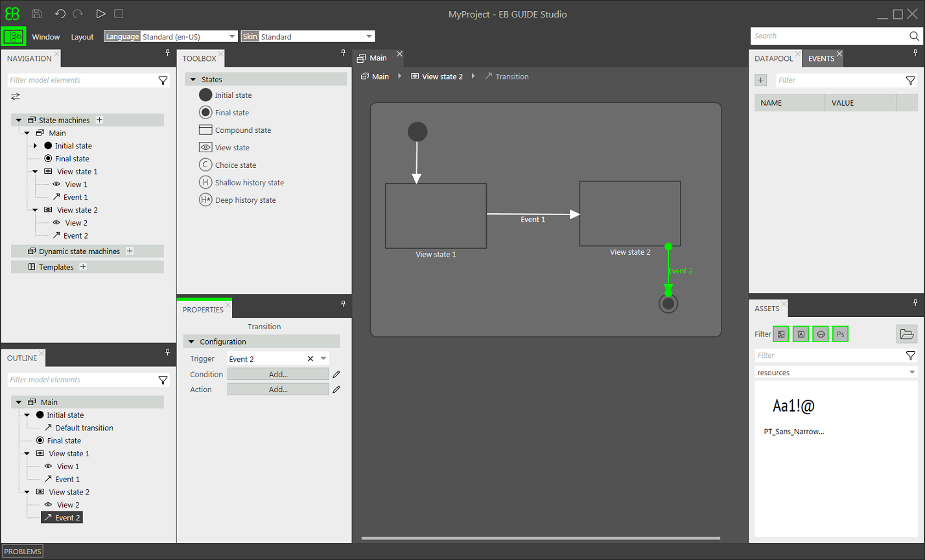Undo the last action
This screenshot has width=925, height=560.
pyautogui.click(x=60, y=14)
